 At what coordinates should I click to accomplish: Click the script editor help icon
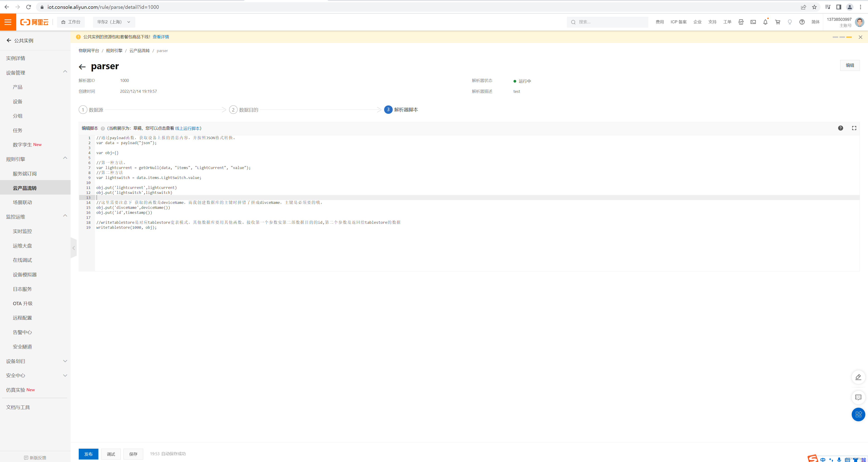point(840,128)
